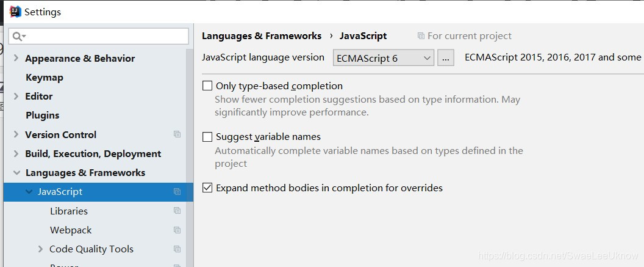Select Code Quality Tools item
The height and width of the screenshot is (267, 644).
click(x=91, y=249)
